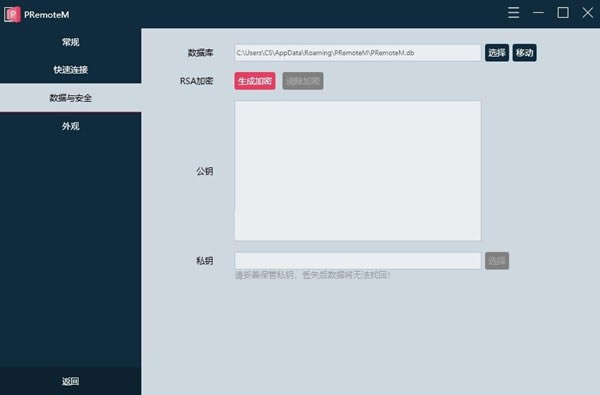Click 返回 at sidebar bottom
This screenshot has width=600, height=395.
70,381
